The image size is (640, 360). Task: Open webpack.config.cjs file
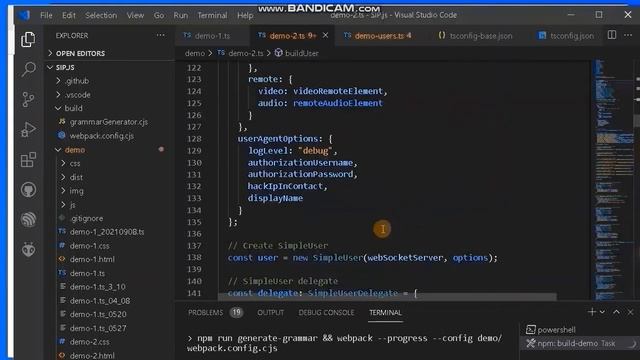(x=102, y=136)
